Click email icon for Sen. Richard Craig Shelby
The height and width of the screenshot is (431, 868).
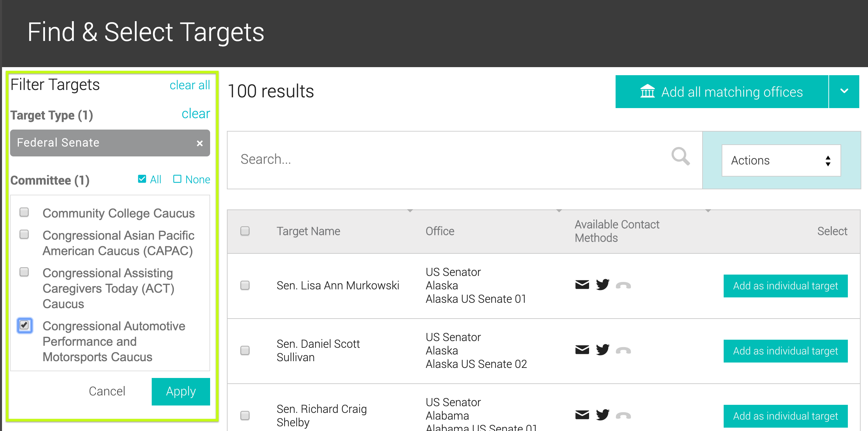[x=582, y=415]
